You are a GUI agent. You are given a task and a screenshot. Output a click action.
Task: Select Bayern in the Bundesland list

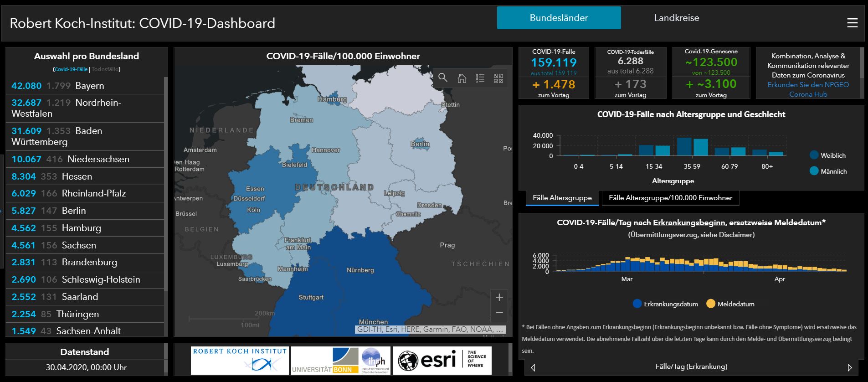85,86
